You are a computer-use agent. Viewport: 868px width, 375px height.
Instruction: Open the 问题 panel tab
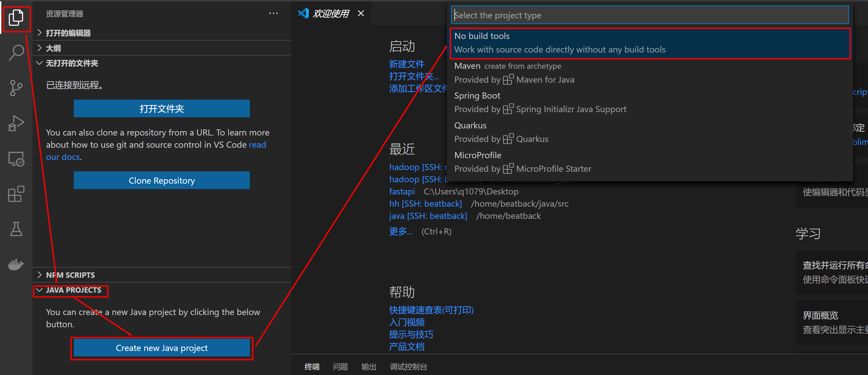coord(340,367)
